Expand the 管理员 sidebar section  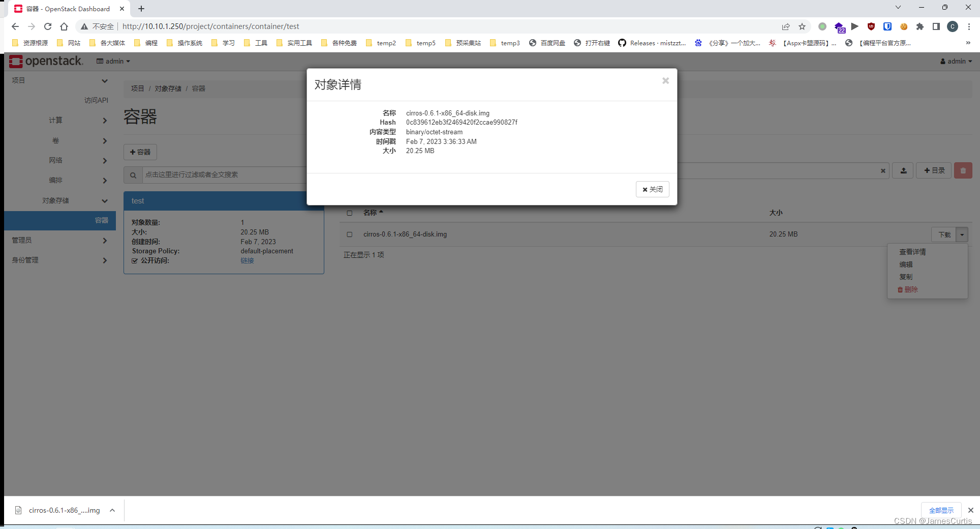point(60,240)
